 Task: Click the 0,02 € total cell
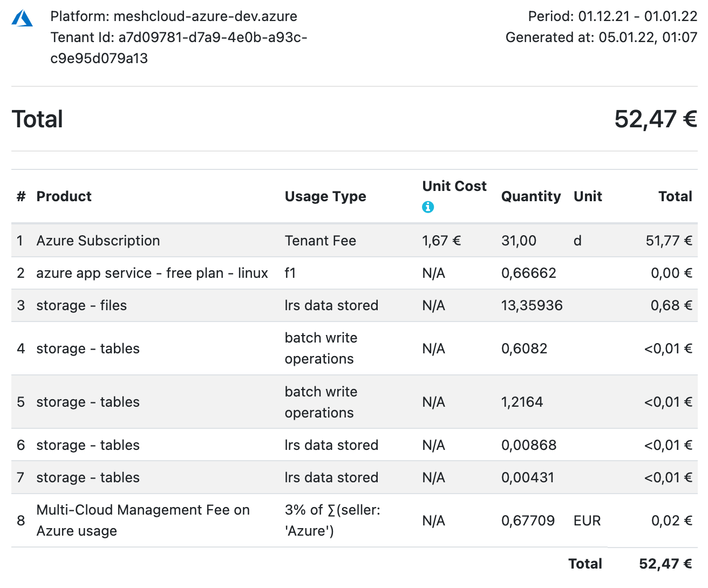[x=671, y=521]
